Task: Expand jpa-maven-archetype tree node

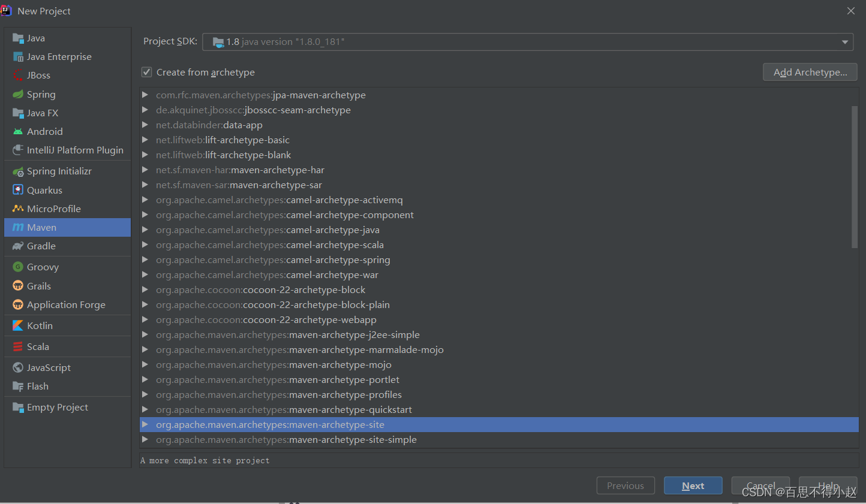Action: click(x=145, y=95)
